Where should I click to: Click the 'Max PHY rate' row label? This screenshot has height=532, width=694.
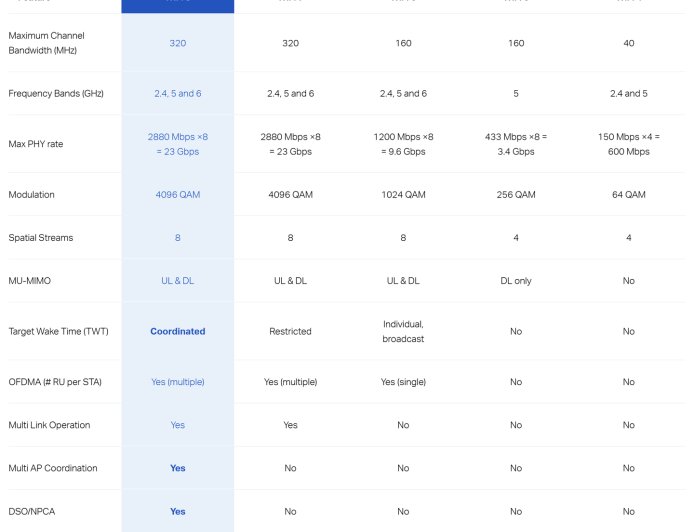pos(36,144)
